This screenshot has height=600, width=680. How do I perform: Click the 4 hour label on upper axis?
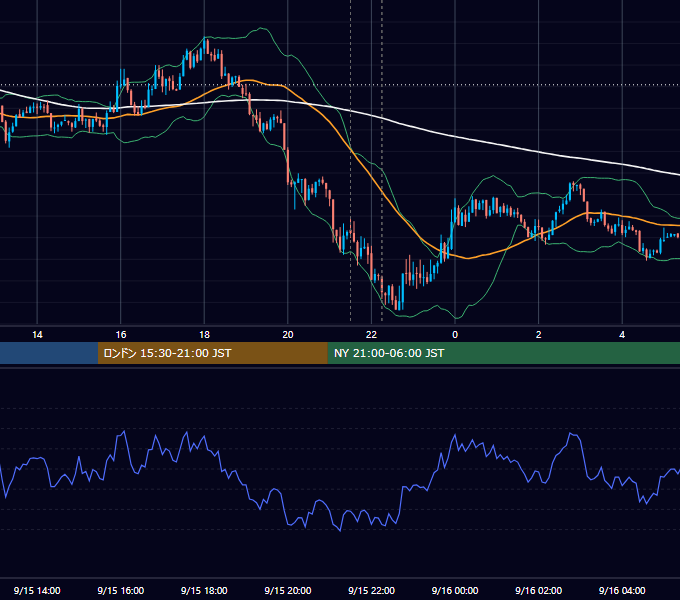point(622,335)
